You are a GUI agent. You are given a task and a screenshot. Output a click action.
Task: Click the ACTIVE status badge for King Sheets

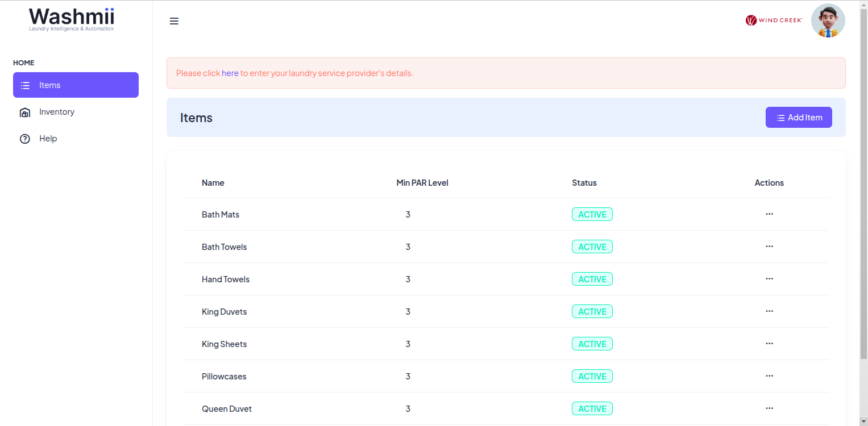(x=592, y=344)
